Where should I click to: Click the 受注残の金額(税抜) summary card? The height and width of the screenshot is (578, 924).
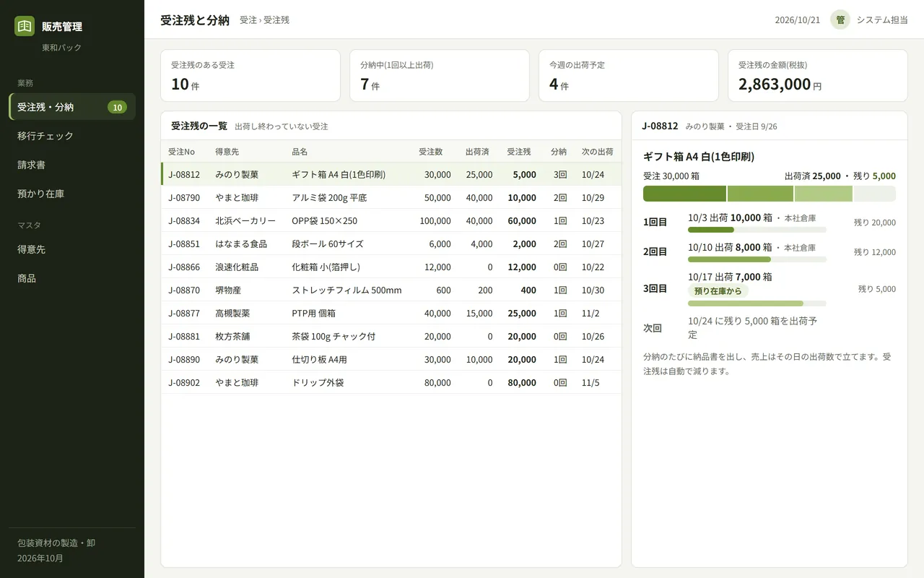pos(818,75)
